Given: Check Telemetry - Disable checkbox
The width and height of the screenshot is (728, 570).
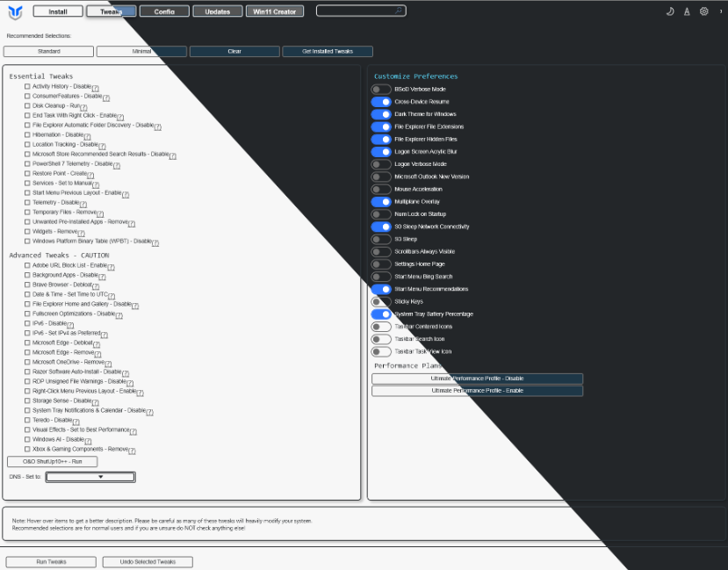Looking at the screenshot, I should (27, 202).
